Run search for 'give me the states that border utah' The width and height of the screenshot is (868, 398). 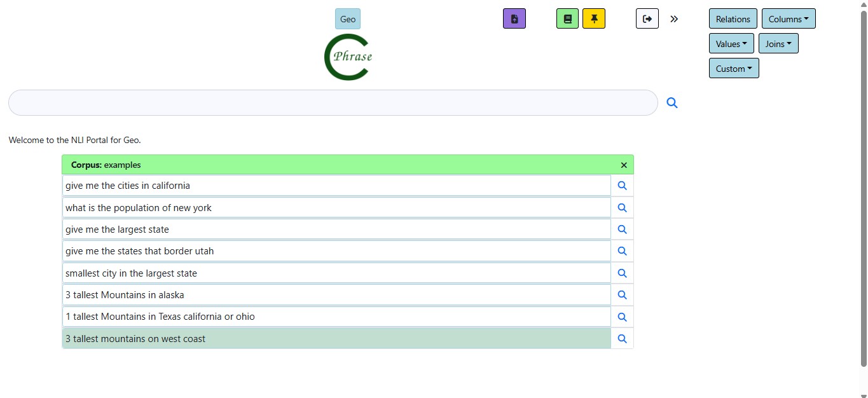622,251
